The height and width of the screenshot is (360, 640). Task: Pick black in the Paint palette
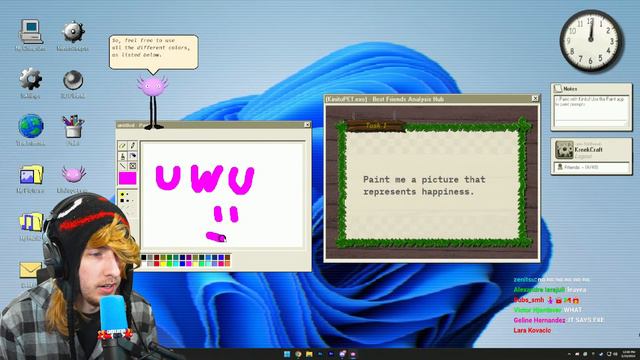144,257
